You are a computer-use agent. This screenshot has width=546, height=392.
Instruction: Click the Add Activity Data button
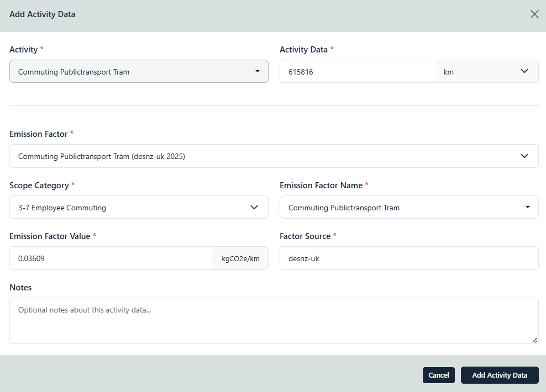point(500,375)
